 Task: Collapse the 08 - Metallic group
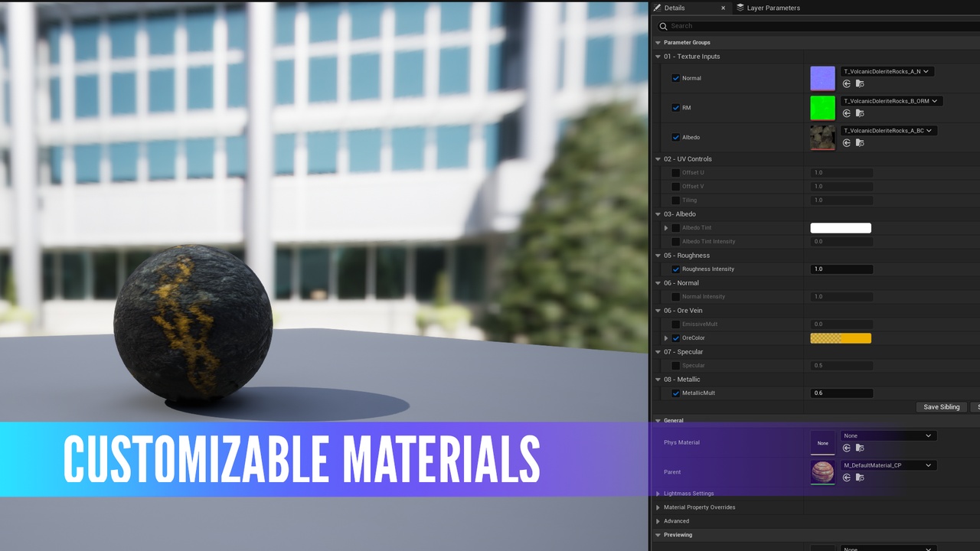pos(658,380)
